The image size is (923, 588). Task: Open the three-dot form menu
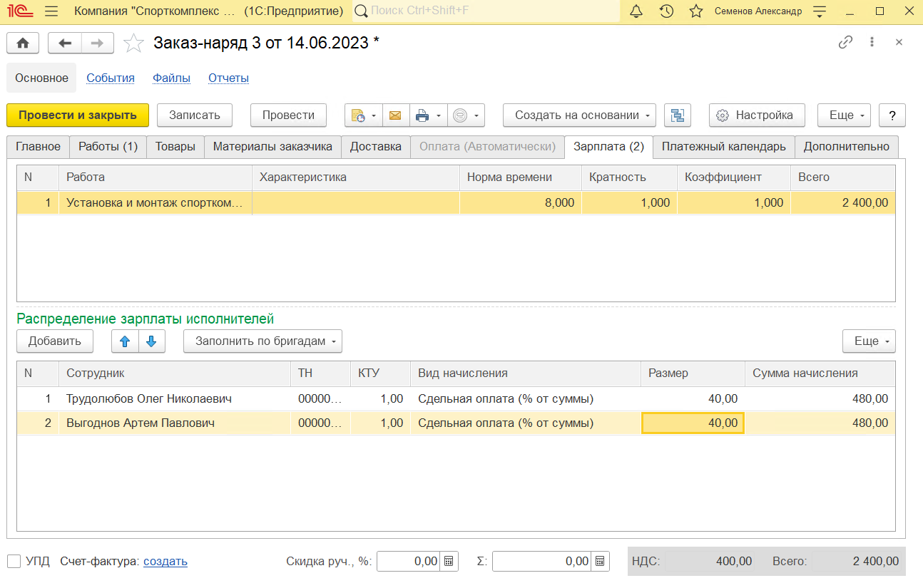(872, 42)
